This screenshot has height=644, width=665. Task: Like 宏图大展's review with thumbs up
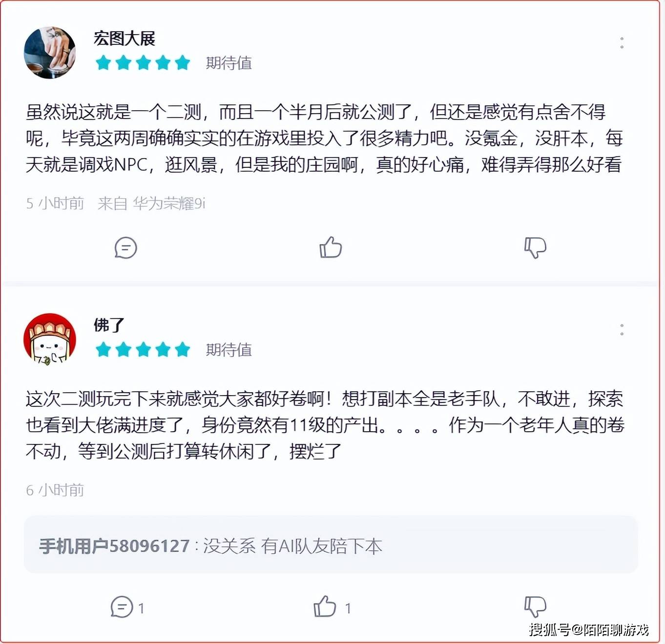[331, 247]
